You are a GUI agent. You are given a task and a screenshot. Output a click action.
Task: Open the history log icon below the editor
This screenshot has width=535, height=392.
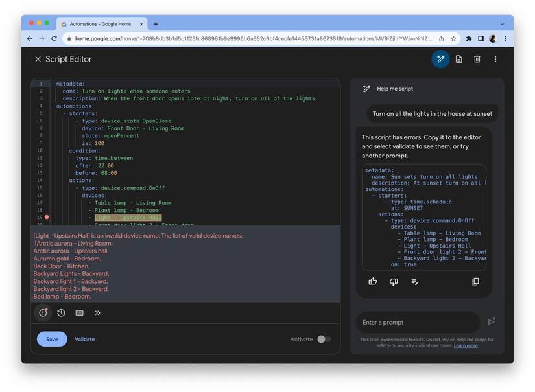pyautogui.click(x=61, y=312)
